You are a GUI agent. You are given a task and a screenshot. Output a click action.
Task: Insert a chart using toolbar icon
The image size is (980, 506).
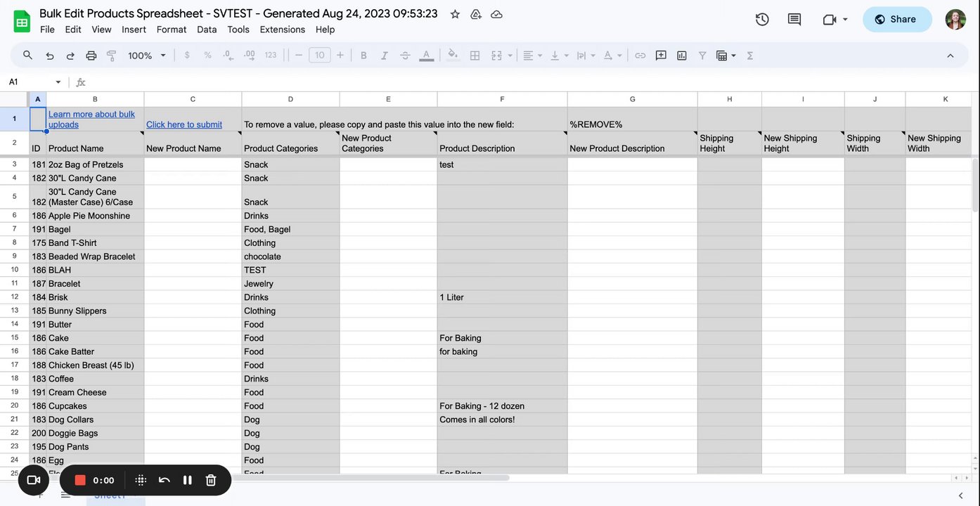click(681, 56)
